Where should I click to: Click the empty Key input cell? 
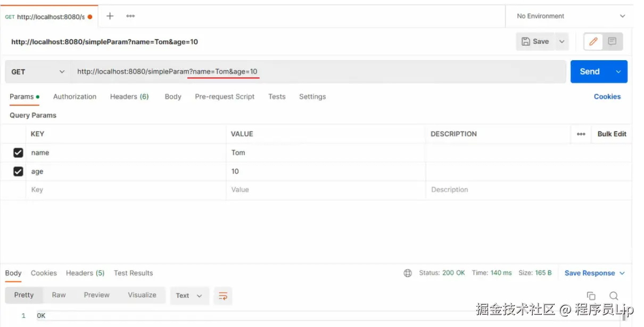point(126,190)
